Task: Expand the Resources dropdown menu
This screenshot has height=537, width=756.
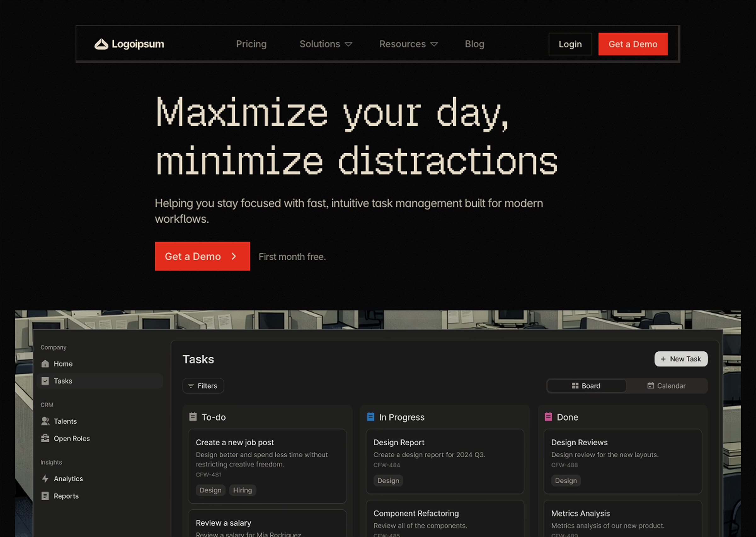Action: (408, 44)
